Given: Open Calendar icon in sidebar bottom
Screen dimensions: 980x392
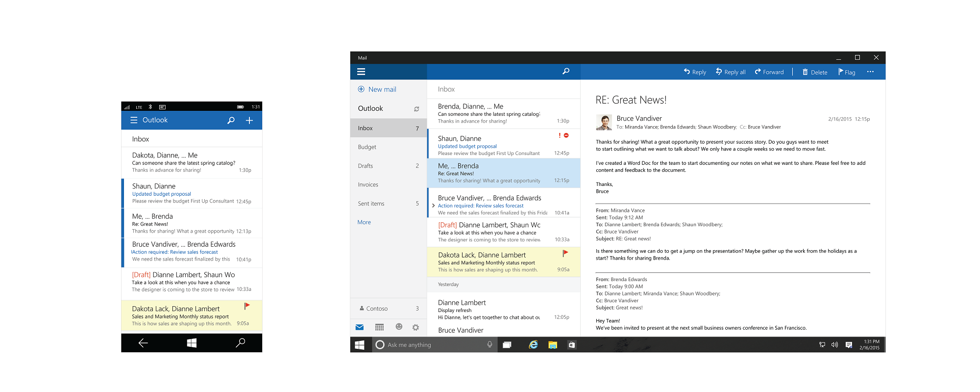Looking at the screenshot, I should [x=379, y=327].
